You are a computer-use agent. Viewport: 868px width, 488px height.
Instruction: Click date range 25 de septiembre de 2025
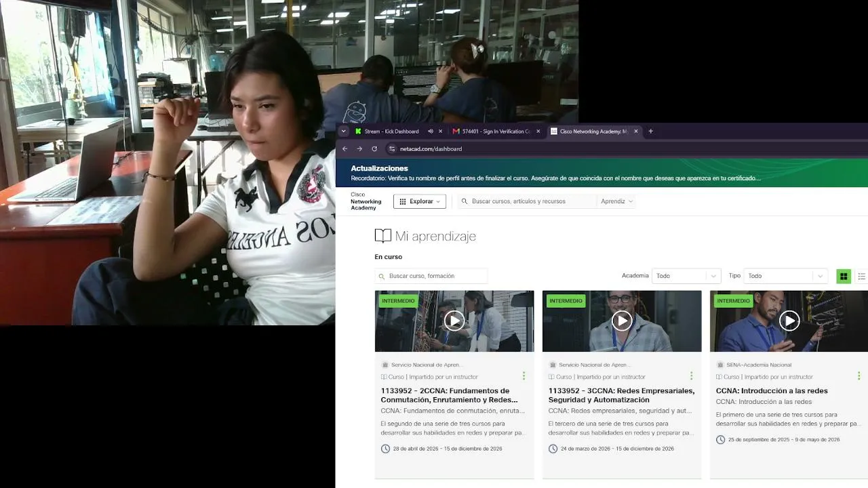[784, 440]
